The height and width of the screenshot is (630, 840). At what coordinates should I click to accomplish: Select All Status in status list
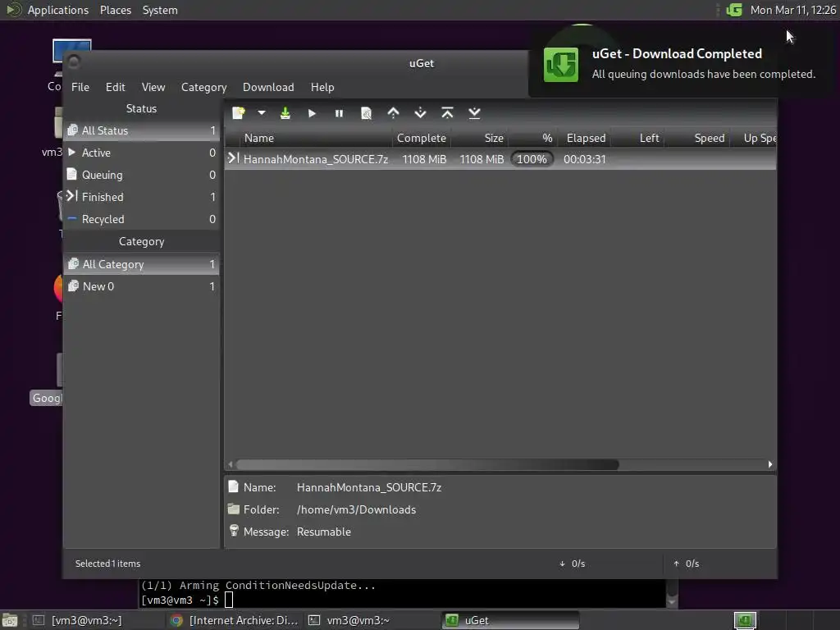141,130
